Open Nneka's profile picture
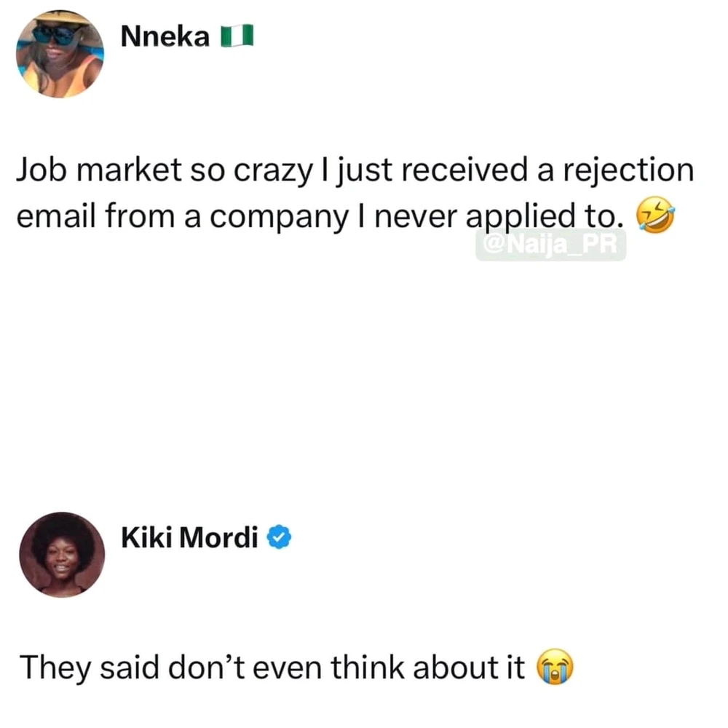Viewport: 728px width, 728px height. tap(60, 54)
